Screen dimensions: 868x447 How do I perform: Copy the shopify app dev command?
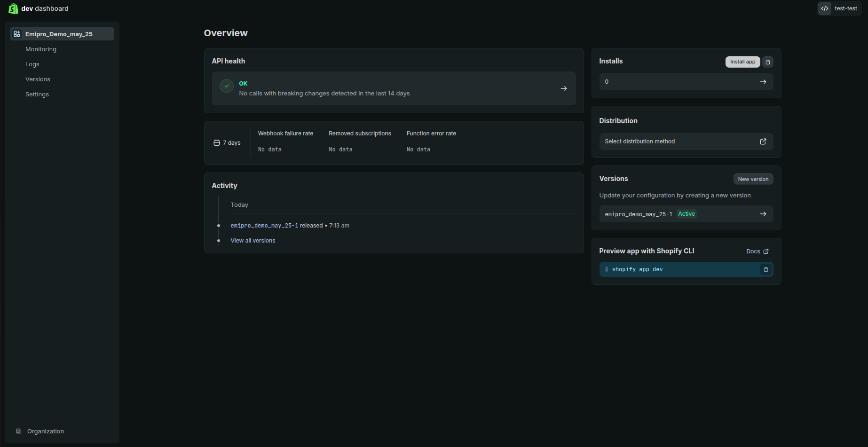point(766,269)
